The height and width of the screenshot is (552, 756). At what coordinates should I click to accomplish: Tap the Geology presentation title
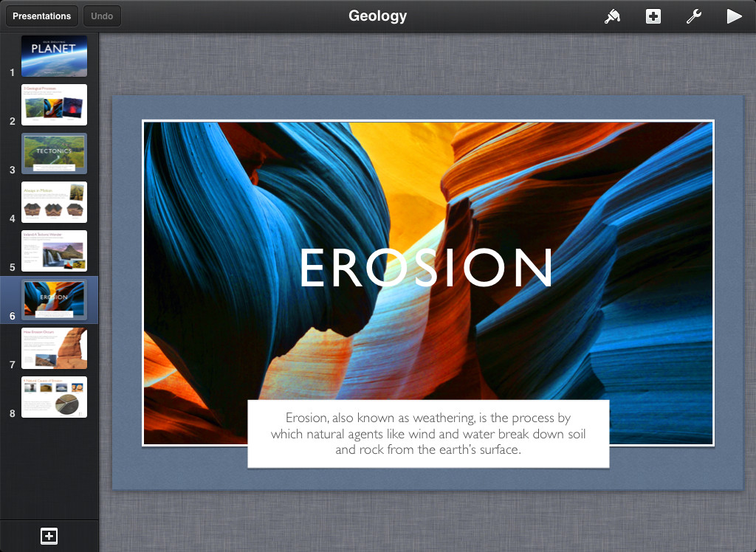[377, 16]
